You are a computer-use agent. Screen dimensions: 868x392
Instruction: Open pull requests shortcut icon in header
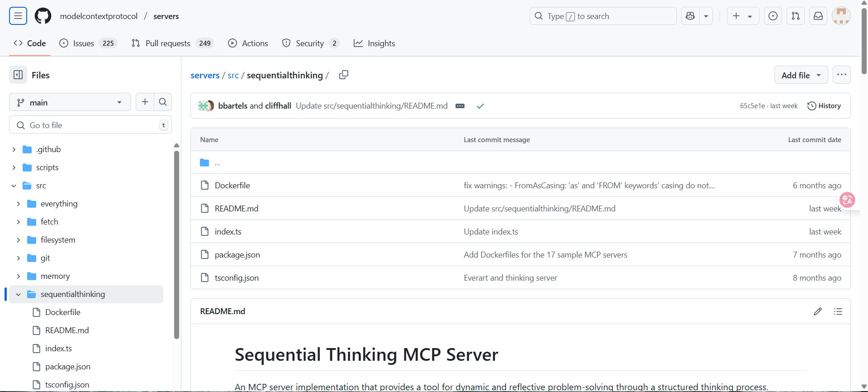coord(796,16)
